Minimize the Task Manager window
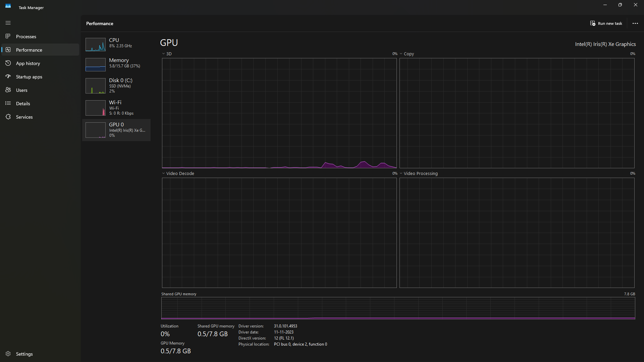The width and height of the screenshot is (644, 362). pyautogui.click(x=605, y=5)
